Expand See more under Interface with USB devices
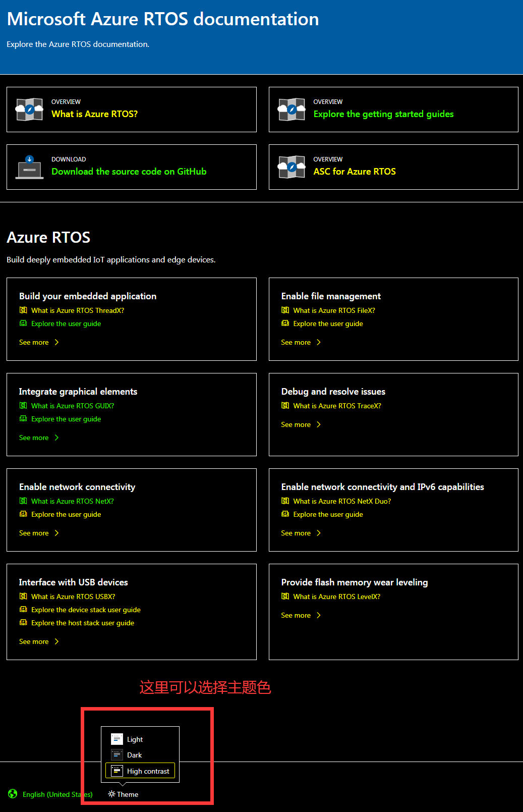 point(39,641)
